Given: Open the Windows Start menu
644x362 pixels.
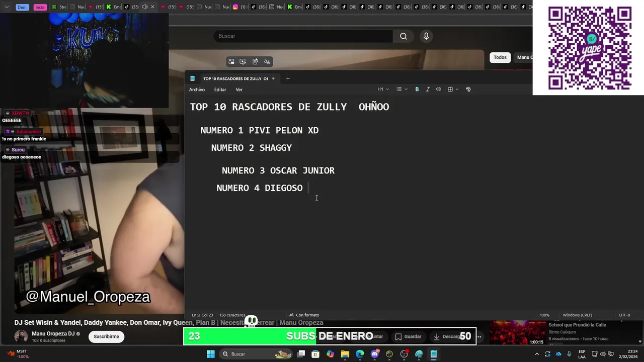Looking at the screenshot, I should [x=211, y=354].
